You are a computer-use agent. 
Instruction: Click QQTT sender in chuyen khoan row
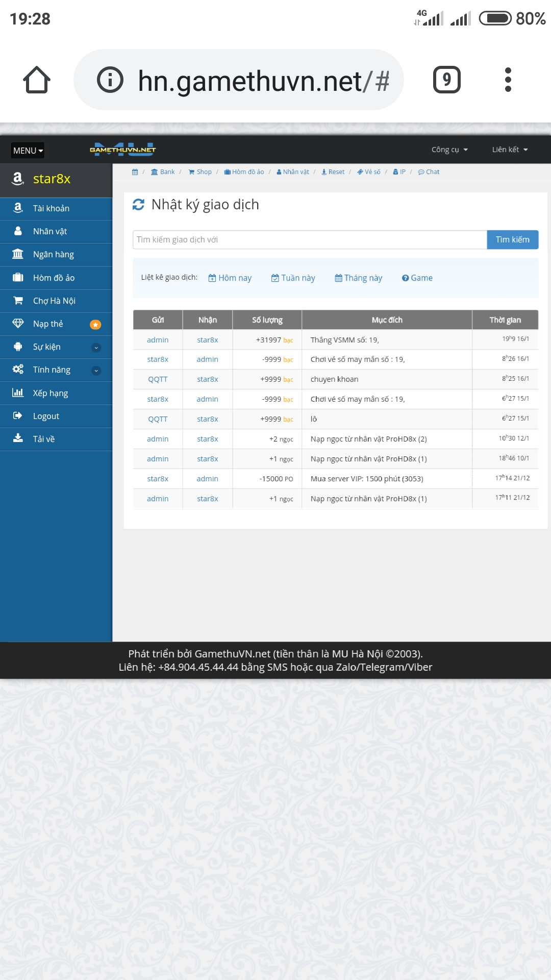(x=158, y=379)
